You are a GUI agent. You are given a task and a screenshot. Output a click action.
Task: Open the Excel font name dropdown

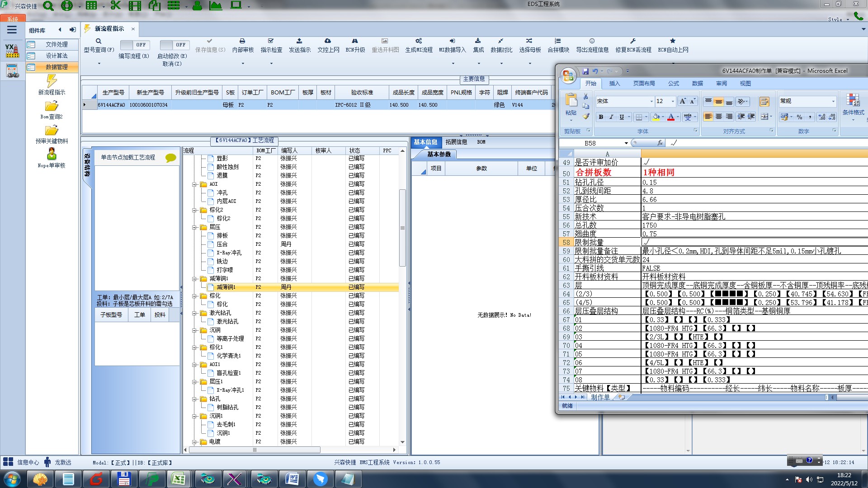pyautogui.click(x=651, y=101)
